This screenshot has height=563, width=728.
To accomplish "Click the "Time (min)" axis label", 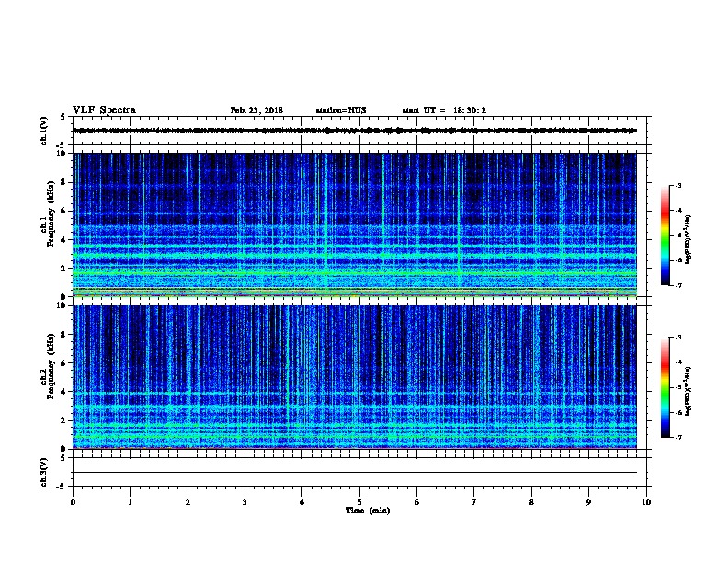I will pos(368,511).
